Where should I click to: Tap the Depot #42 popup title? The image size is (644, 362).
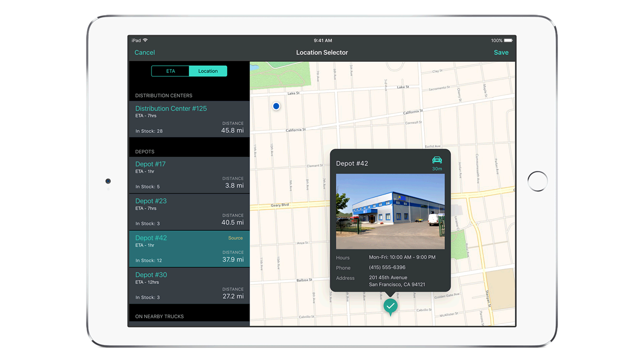(x=352, y=163)
